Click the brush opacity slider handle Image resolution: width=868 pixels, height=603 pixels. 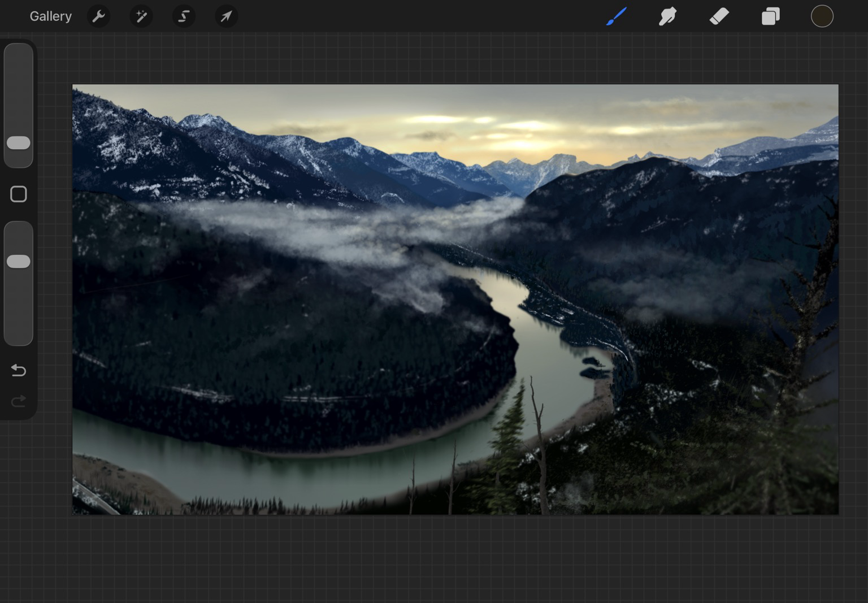pyautogui.click(x=19, y=261)
